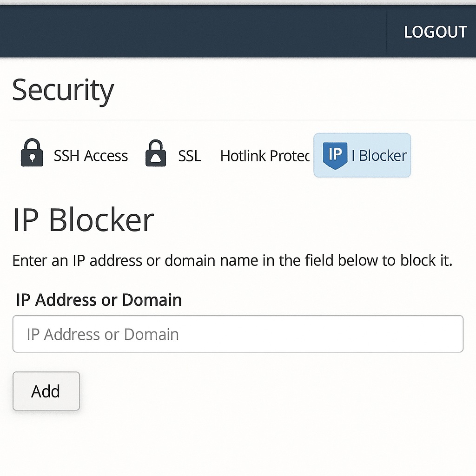Focus the IP Address or Domain field
This screenshot has height=476, width=476.
pos(238,334)
